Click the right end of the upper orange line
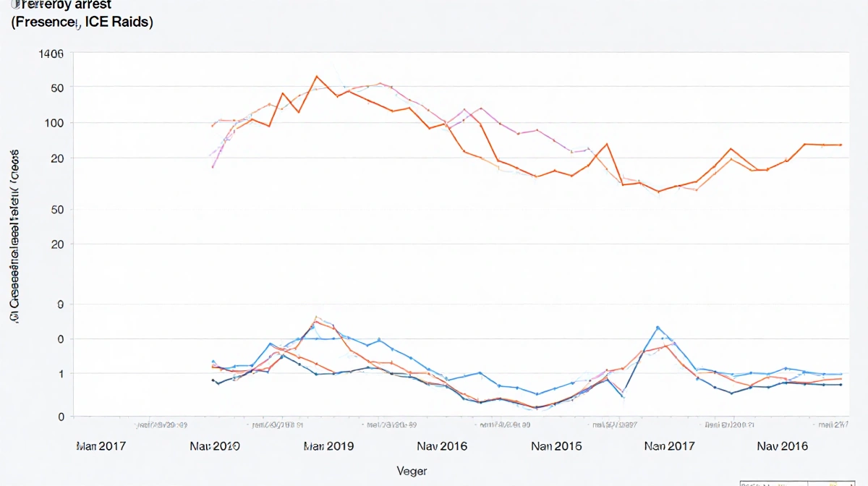The image size is (868, 486). 841,145
